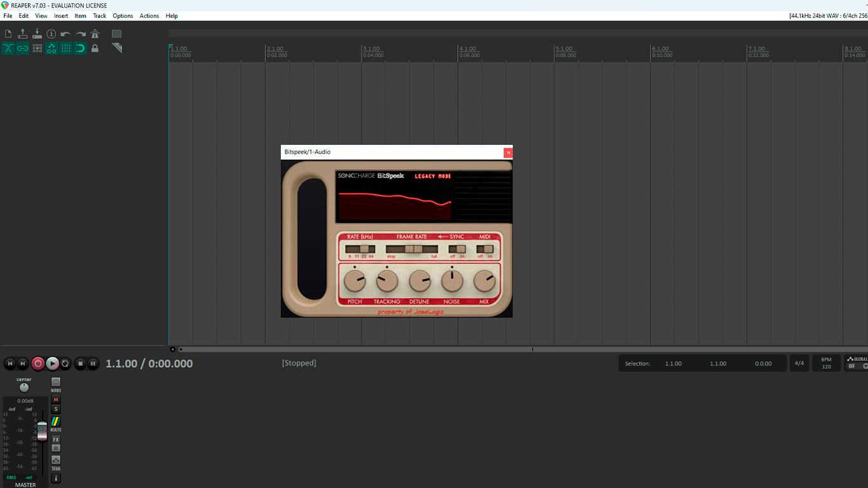868x488 pixels.
Task: Click the master 0.00dB volume readout
Action: pyautogui.click(x=25, y=401)
